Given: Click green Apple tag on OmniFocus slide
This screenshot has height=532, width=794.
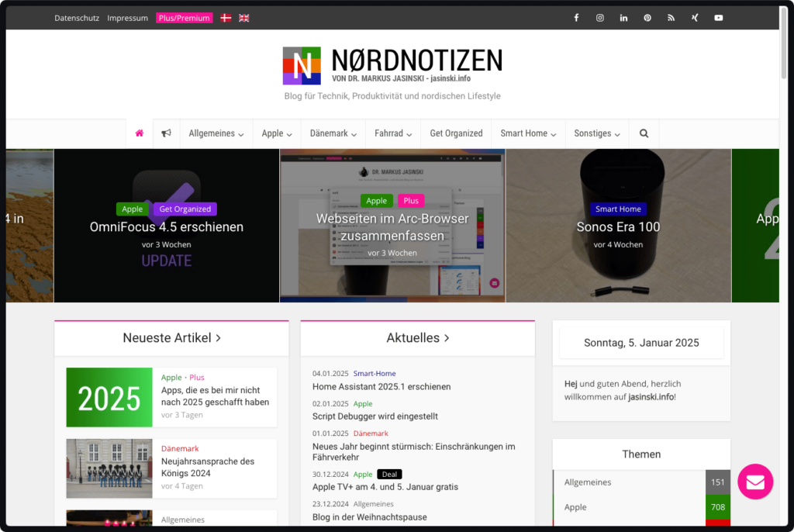Looking at the screenshot, I should coord(132,209).
